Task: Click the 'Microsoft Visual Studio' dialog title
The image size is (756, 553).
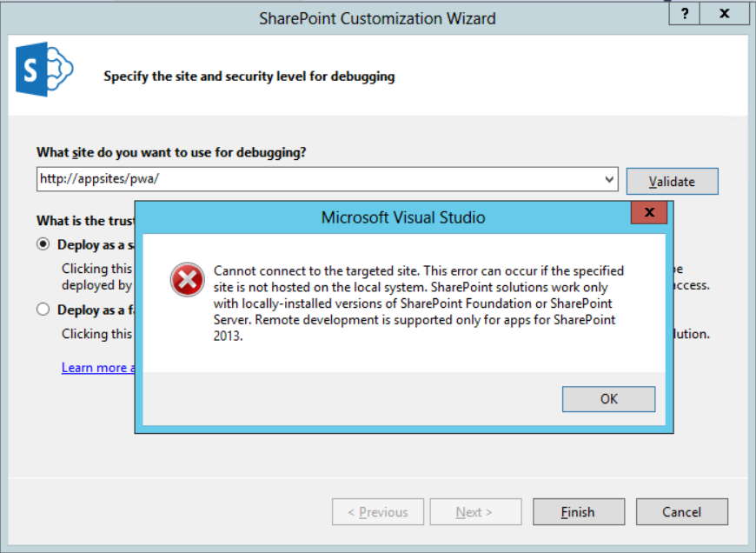Action: click(403, 217)
